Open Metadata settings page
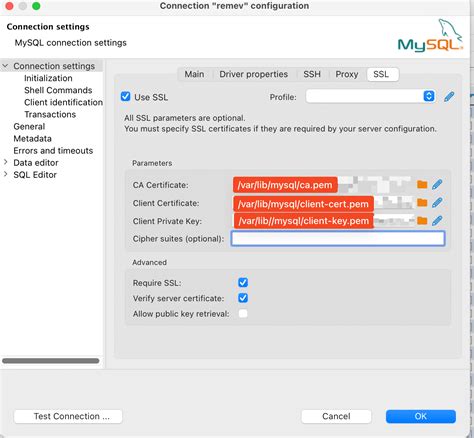Viewport: 474px width, 438px height. [x=32, y=138]
